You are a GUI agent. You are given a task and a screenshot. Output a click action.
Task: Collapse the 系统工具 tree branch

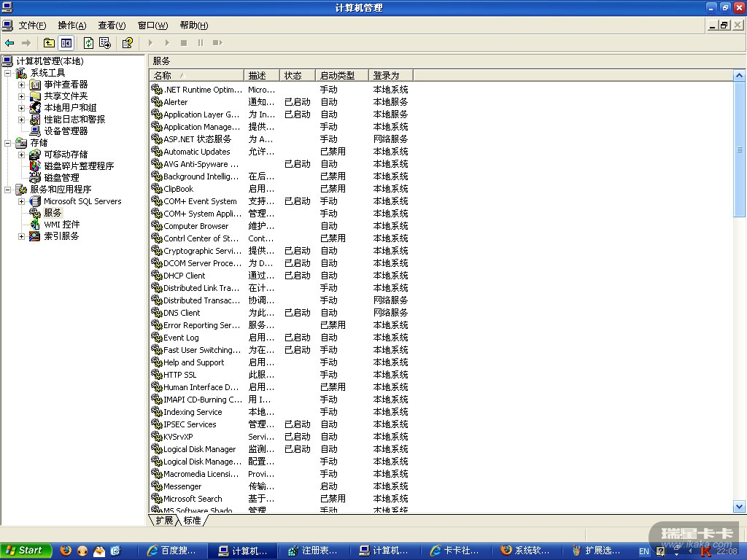pyautogui.click(x=7, y=73)
